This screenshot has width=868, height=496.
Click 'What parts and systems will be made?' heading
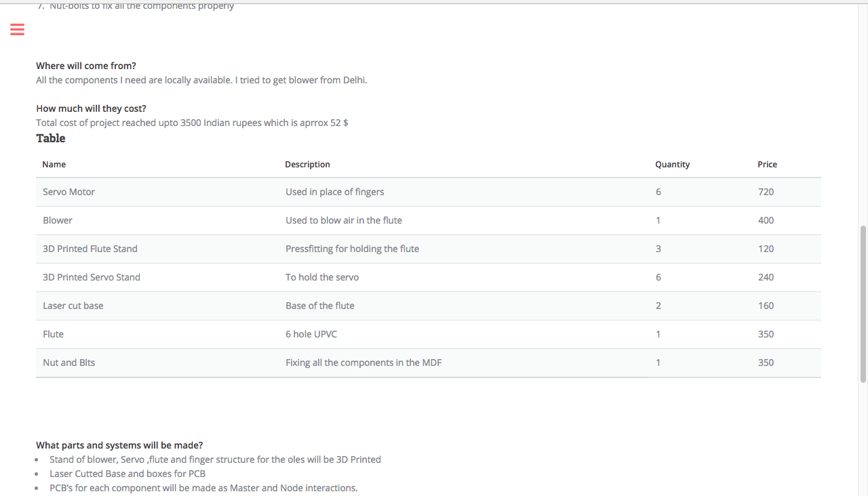tap(119, 445)
